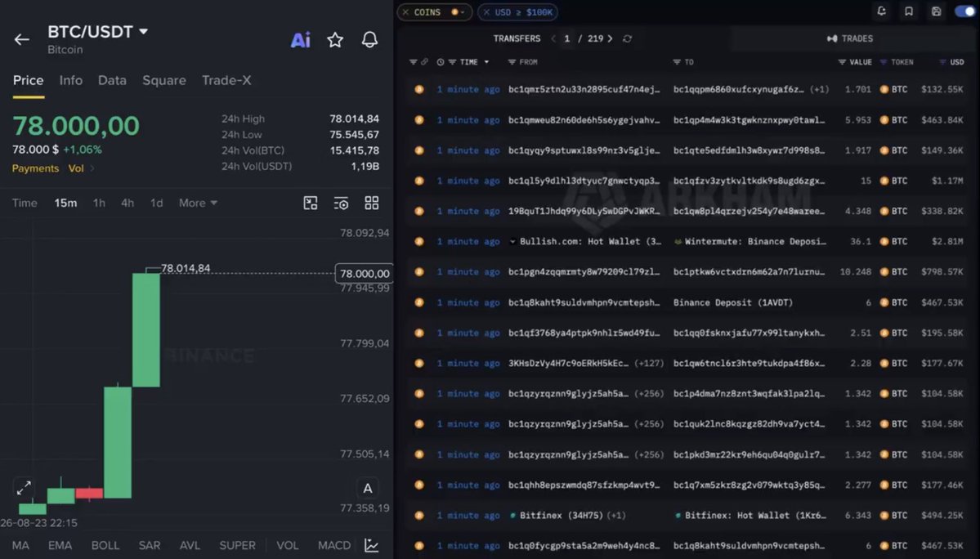Open the chart drawing tool icon left of the indicator settings icon
The height and width of the screenshot is (559, 980).
pos(311,203)
